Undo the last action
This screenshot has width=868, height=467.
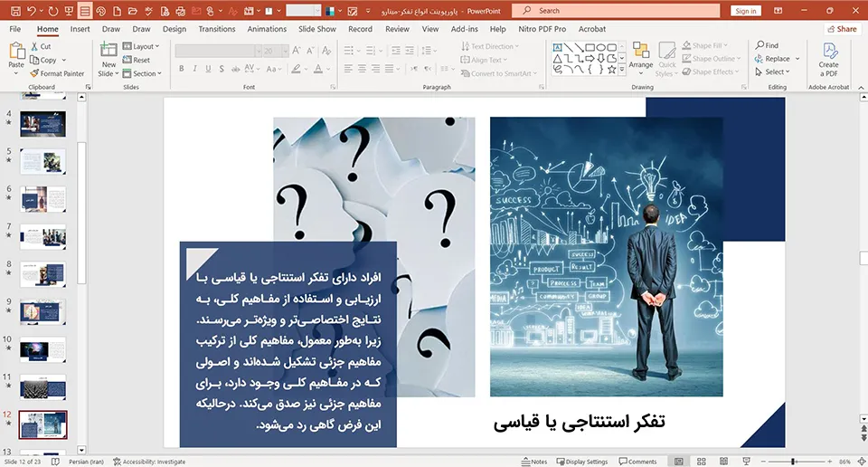(31, 11)
